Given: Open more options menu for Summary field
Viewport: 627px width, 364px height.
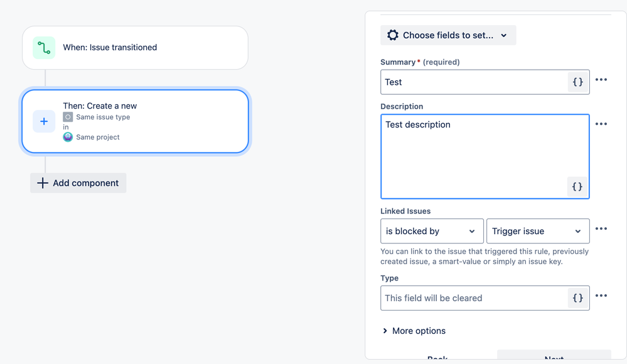Looking at the screenshot, I should [601, 80].
